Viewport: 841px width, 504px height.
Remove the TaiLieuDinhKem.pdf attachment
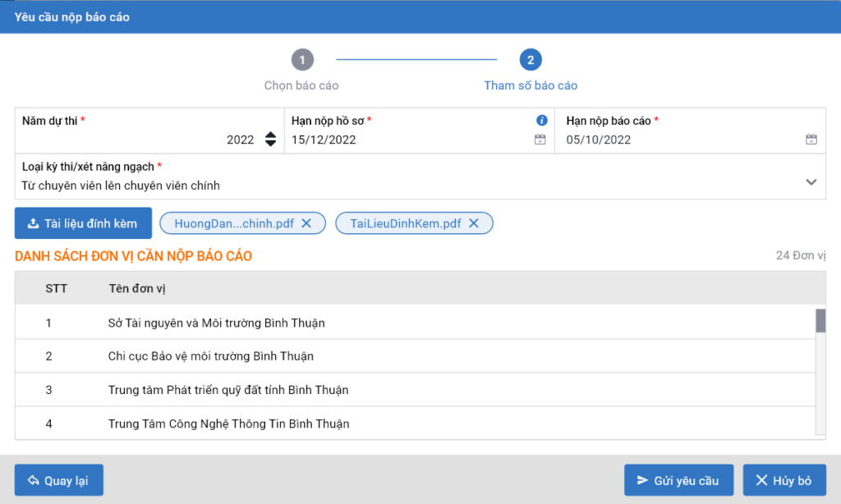coord(473,223)
